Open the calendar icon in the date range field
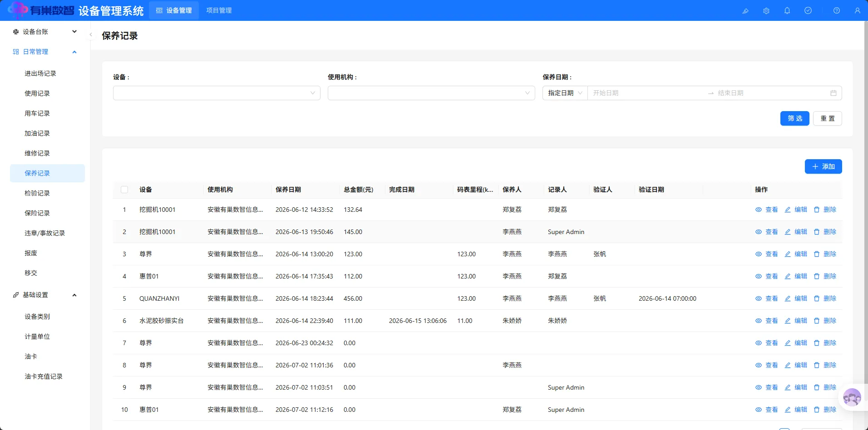This screenshot has width=868, height=430. pyautogui.click(x=833, y=93)
